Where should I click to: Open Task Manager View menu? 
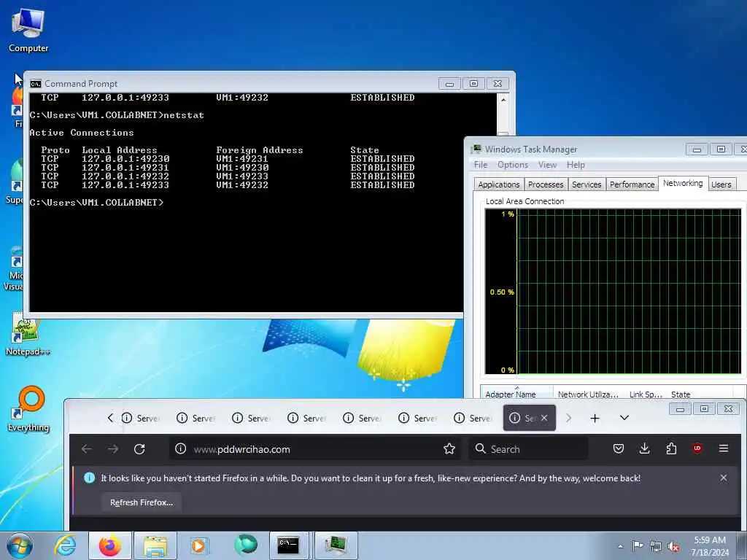point(547,165)
